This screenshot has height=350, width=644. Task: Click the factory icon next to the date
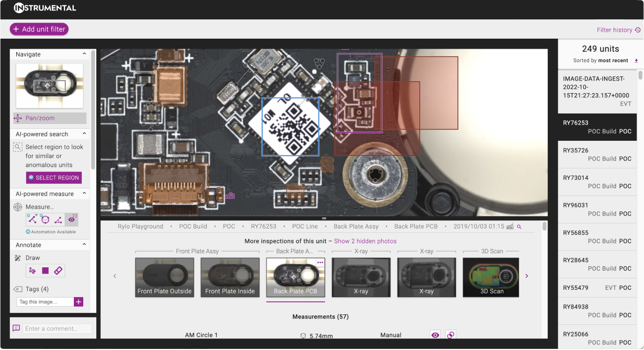[x=510, y=227]
